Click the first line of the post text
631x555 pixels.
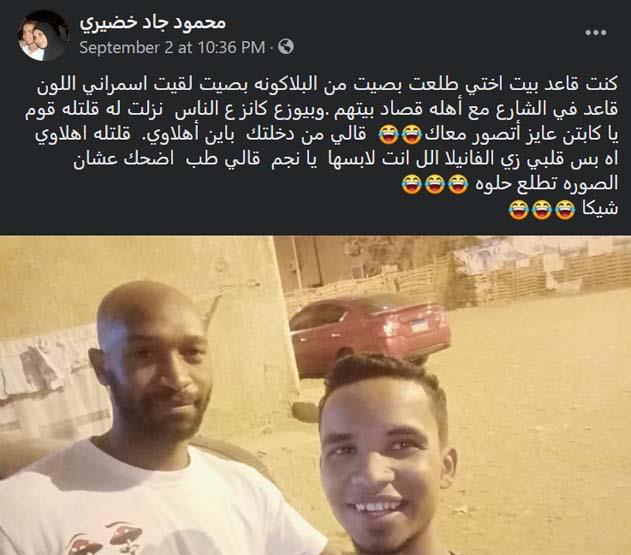[328, 85]
